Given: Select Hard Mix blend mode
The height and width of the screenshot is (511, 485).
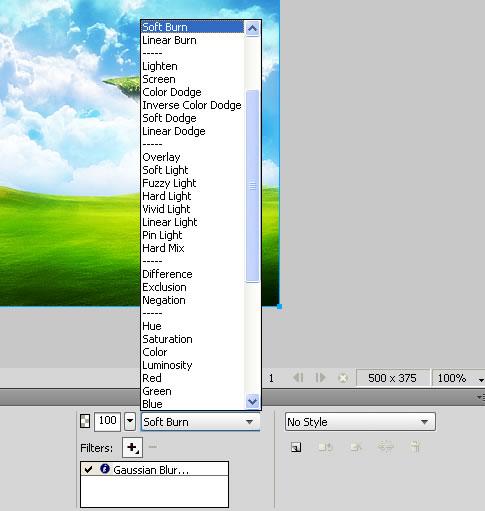Looking at the screenshot, I should click(163, 248).
